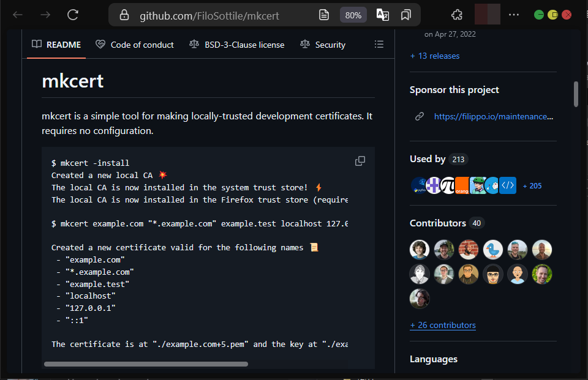Click the orange 'orang' dependent avatar
Screen dimensions: 588x380
click(462, 185)
